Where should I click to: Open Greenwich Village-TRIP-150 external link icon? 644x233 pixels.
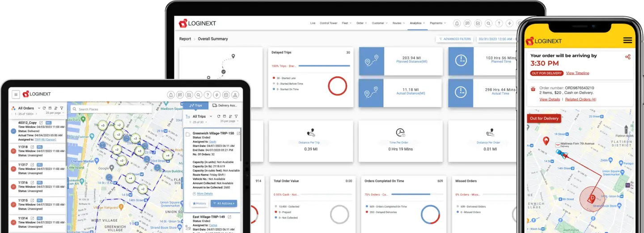tap(238, 133)
